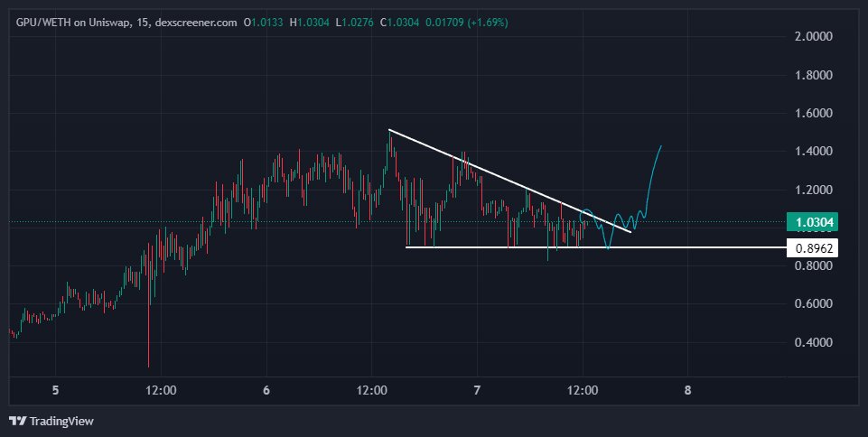Click date label 6 on time axis
This screenshot has height=437, width=868.
tap(266, 391)
